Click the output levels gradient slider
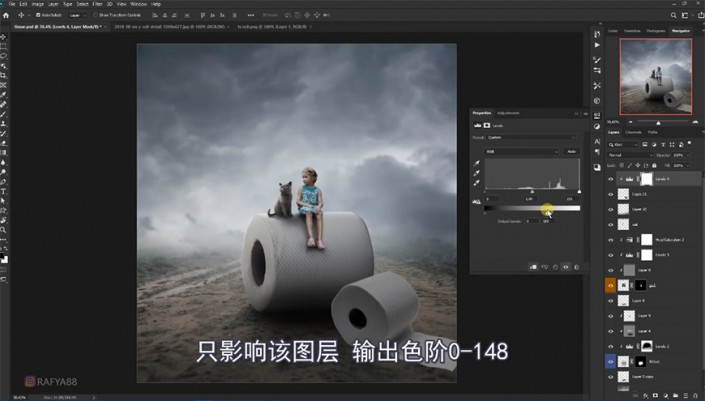This screenshot has width=705, height=401. pyautogui.click(x=532, y=208)
